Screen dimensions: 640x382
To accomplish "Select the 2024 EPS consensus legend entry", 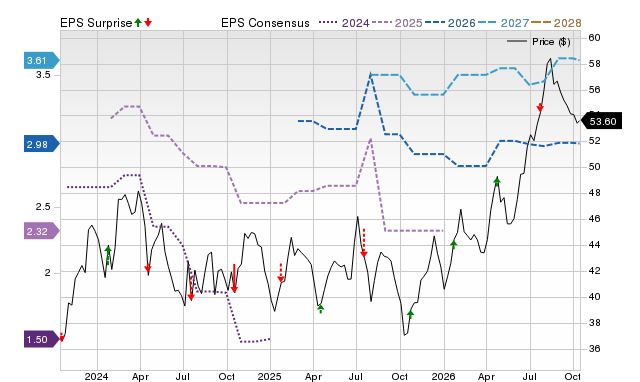I will [344, 23].
